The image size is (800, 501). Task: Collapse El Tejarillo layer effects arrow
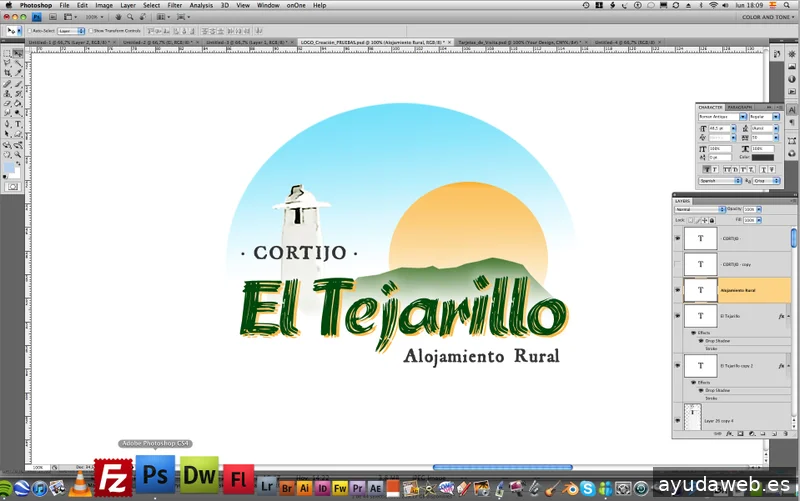[x=788, y=316]
